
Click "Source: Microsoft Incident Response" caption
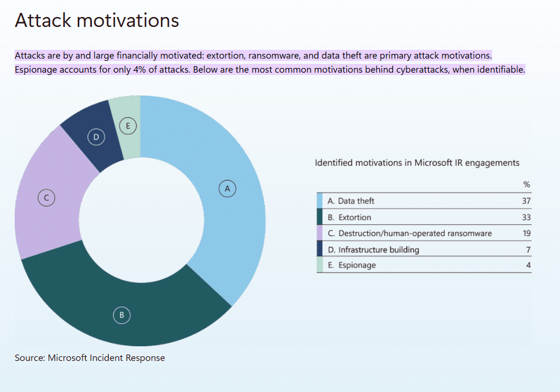tap(90, 357)
